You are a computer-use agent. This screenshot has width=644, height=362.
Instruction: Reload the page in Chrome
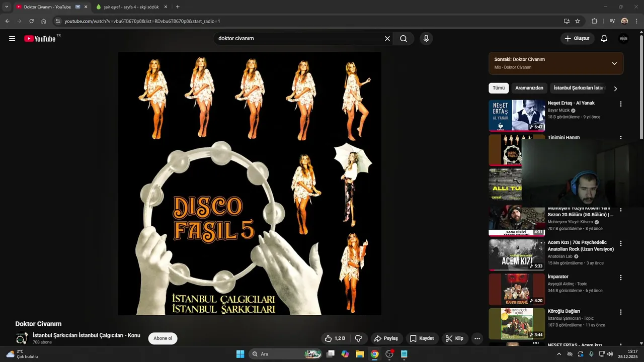click(x=31, y=21)
